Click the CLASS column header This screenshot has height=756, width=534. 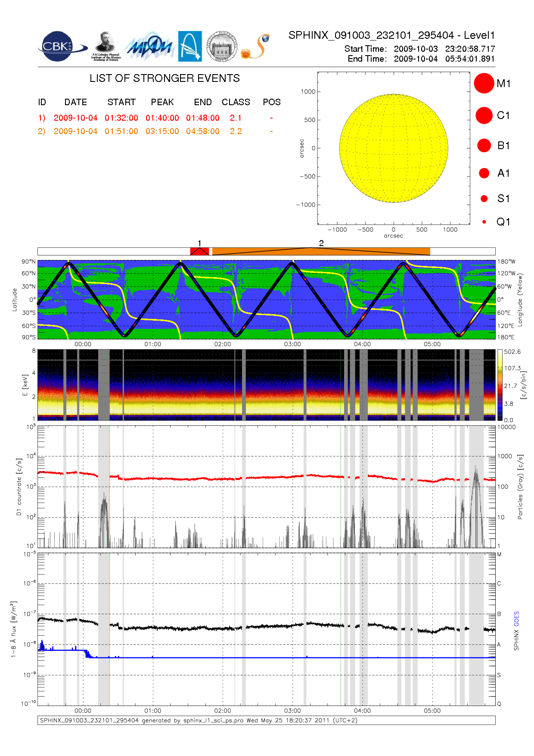click(236, 102)
